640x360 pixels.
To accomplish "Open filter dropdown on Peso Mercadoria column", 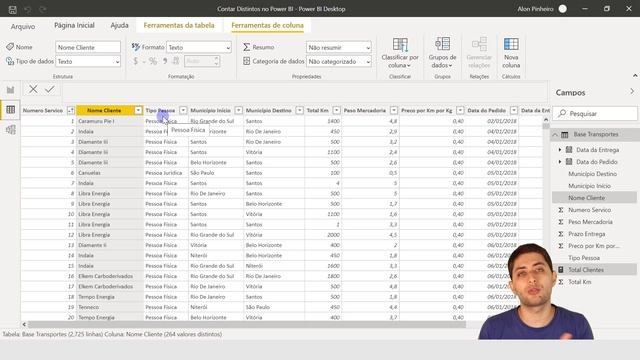I will [x=394, y=110].
